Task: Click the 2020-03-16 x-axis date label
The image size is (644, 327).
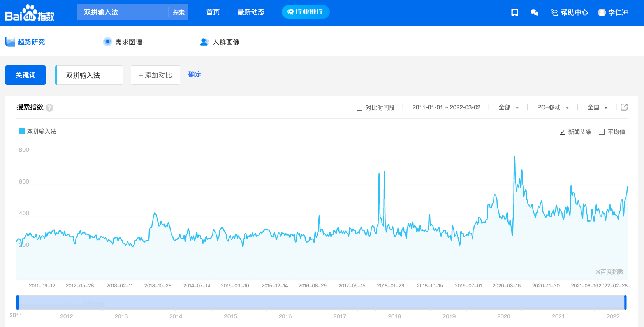Action: pyautogui.click(x=506, y=286)
